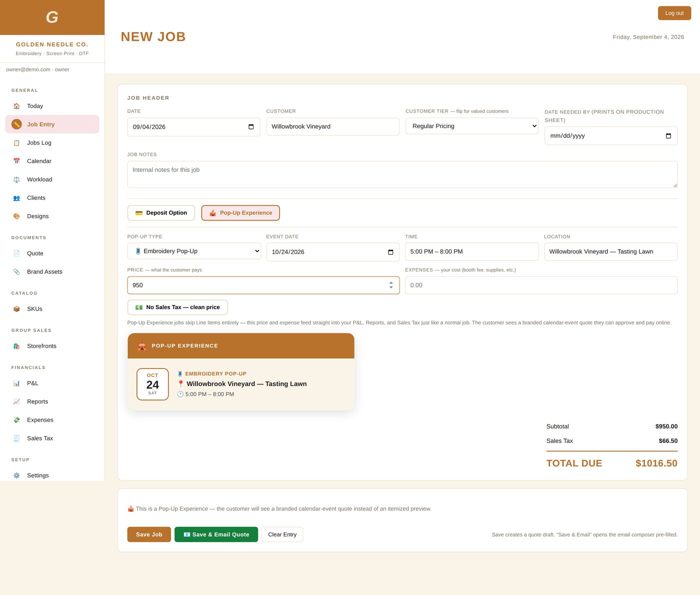Toggle the No Sales Tax clean price option
The width and height of the screenshot is (700, 595).
[177, 307]
